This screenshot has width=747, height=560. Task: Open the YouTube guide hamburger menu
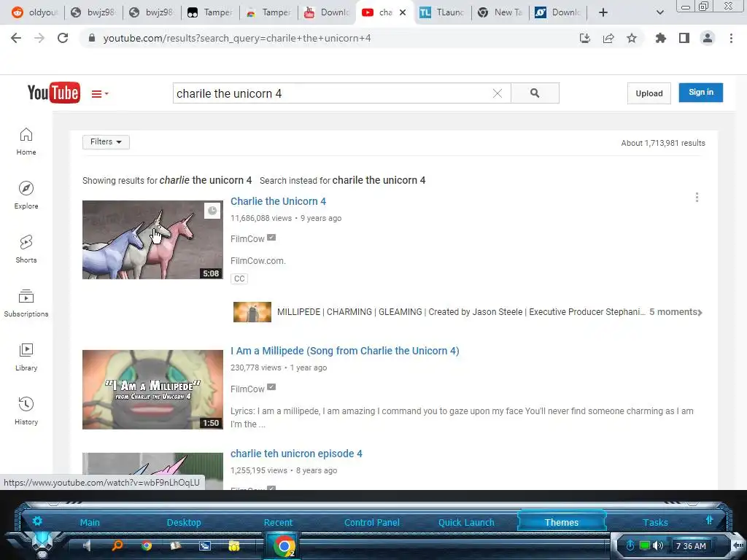tap(99, 94)
